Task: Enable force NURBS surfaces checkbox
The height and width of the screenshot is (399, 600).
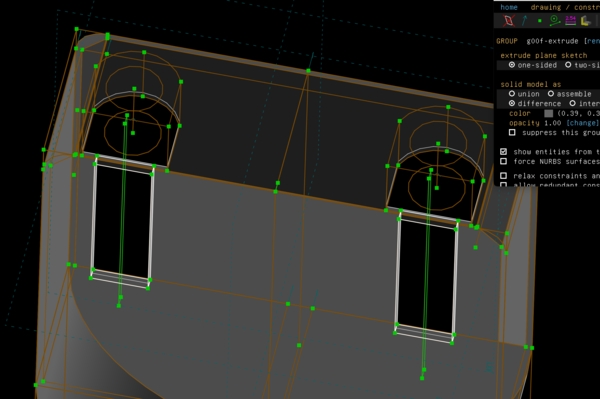Action: (504, 161)
